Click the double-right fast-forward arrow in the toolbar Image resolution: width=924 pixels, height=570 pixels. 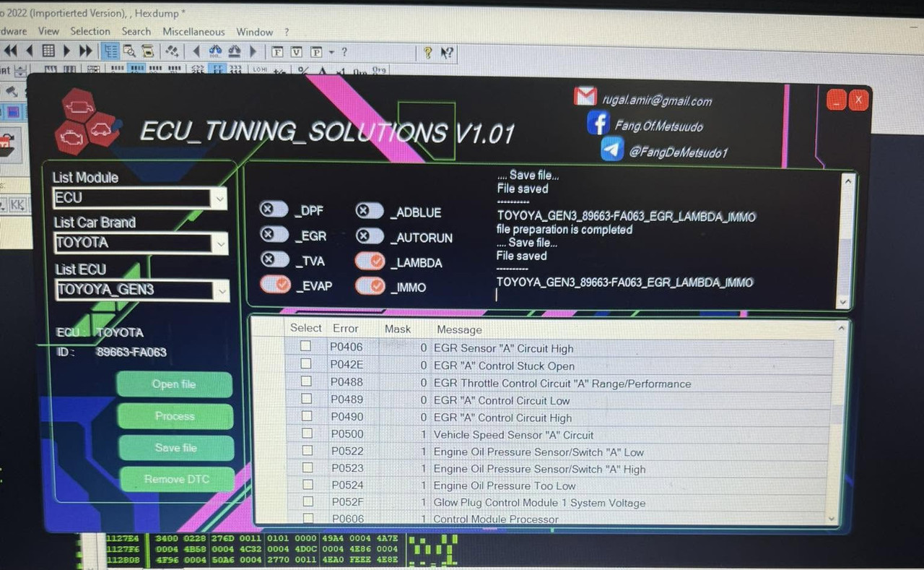click(x=86, y=51)
